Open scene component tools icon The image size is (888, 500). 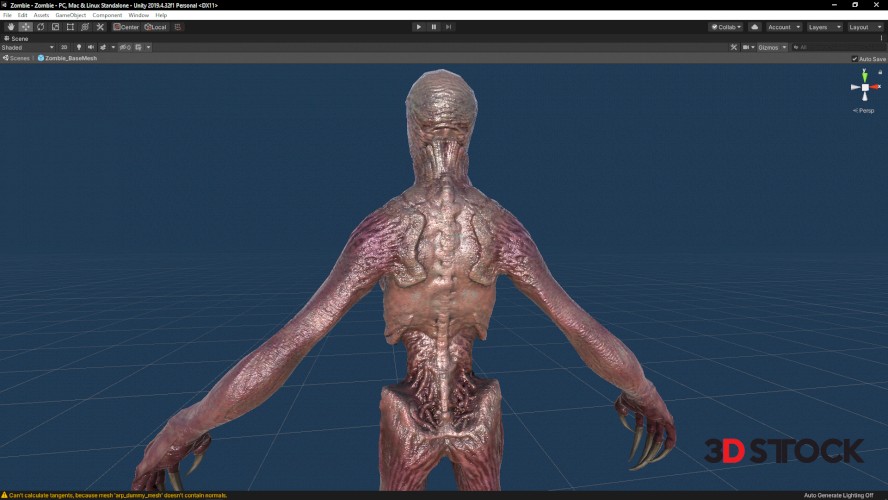[734, 48]
